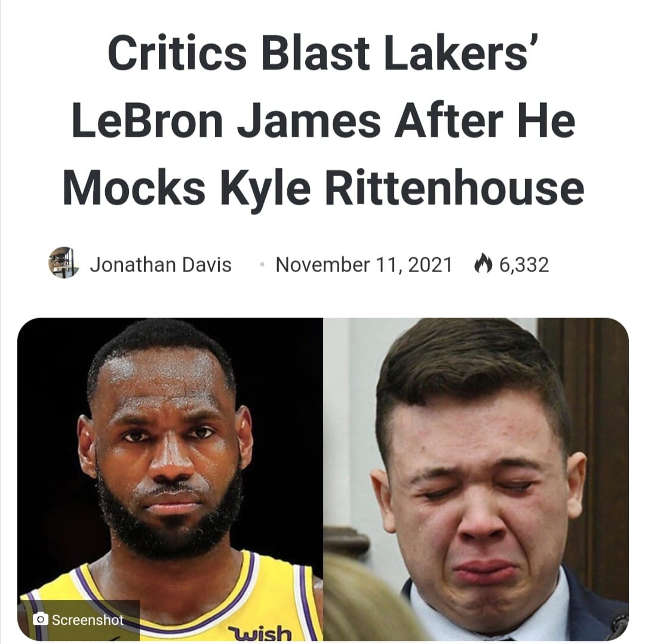Open right photo of crying man
The image size is (645, 644).
[476, 479]
